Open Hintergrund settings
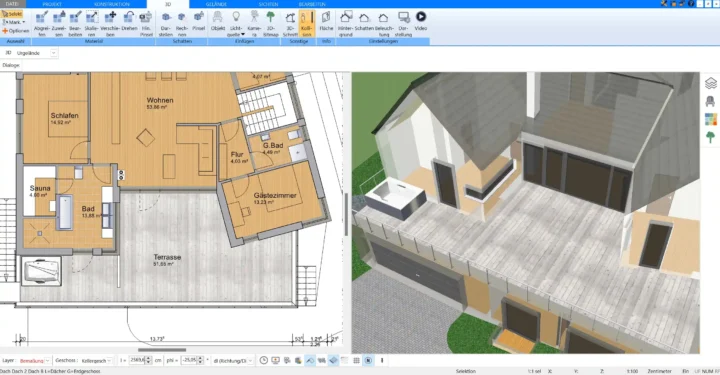Image resolution: width=720 pixels, height=375 pixels. click(x=345, y=24)
